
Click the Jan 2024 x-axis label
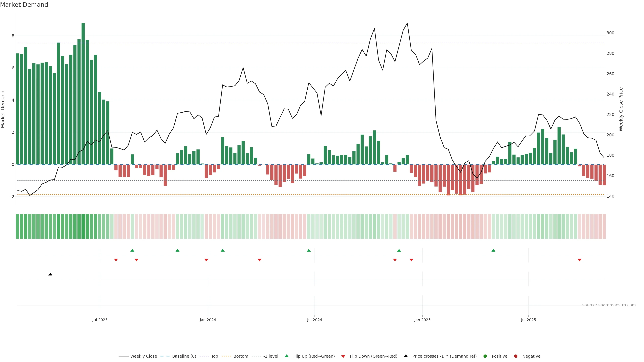(208, 320)
